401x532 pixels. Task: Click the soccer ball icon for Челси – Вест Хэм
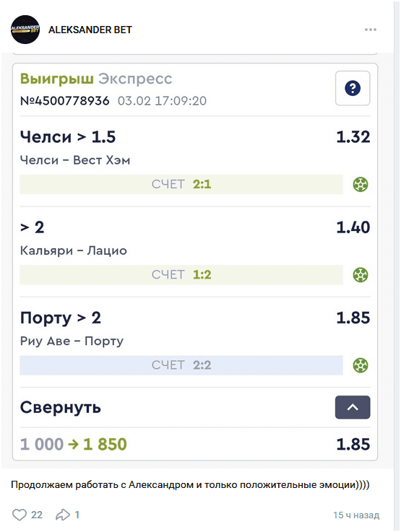click(361, 185)
